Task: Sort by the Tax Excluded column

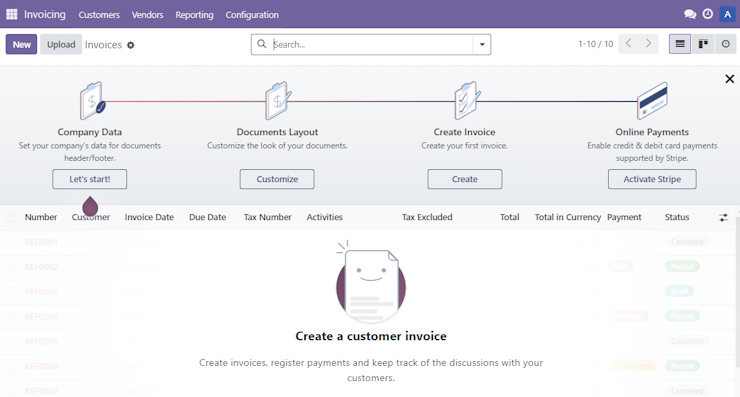Action: coord(427,217)
